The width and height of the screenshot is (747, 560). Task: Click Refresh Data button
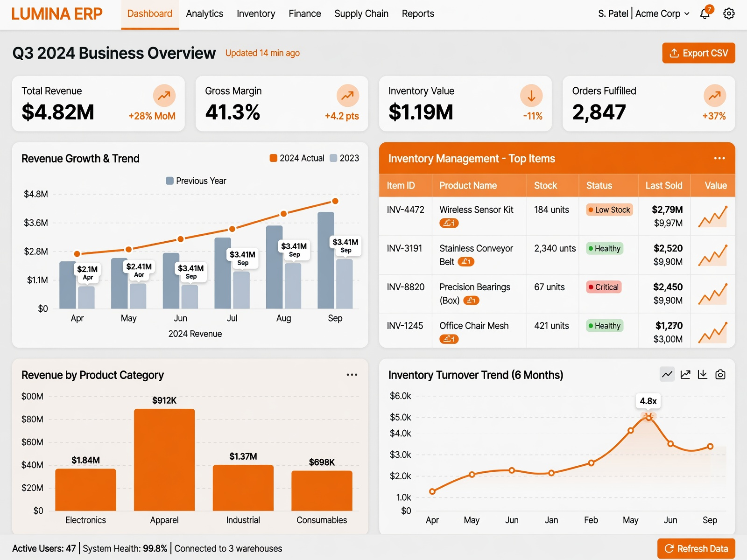[696, 548]
